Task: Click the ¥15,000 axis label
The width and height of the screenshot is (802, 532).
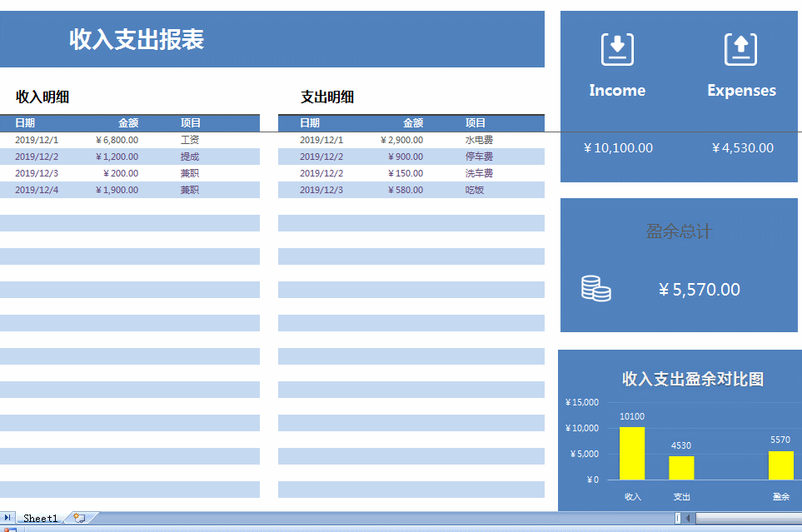Action: [x=582, y=402]
